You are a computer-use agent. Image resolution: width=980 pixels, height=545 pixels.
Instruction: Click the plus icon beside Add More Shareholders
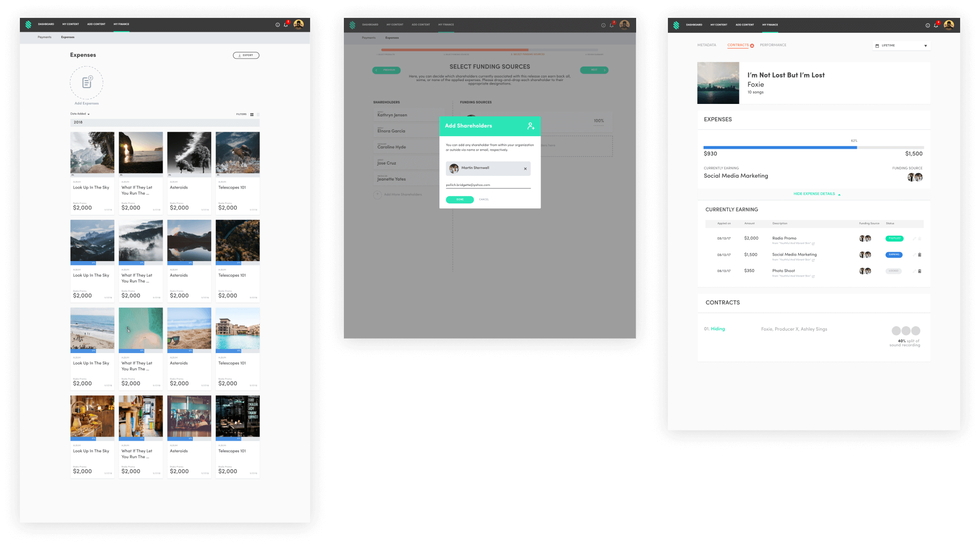coord(377,194)
